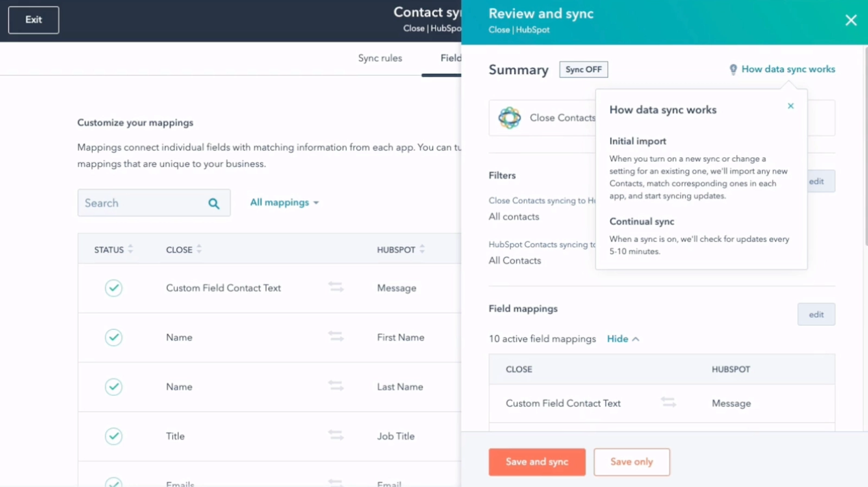Image resolution: width=868 pixels, height=487 pixels.
Task: Click the Customize your mappings heading
Action: coord(135,123)
